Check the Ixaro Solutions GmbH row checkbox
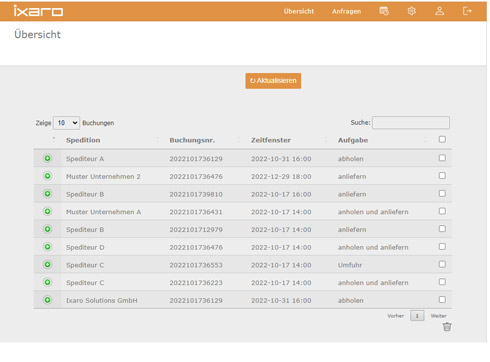Image resolution: width=490 pixels, height=362 pixels. pyautogui.click(x=442, y=299)
